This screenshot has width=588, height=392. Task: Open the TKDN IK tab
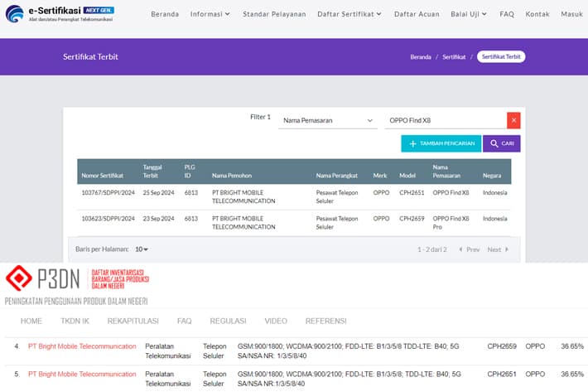click(x=75, y=321)
